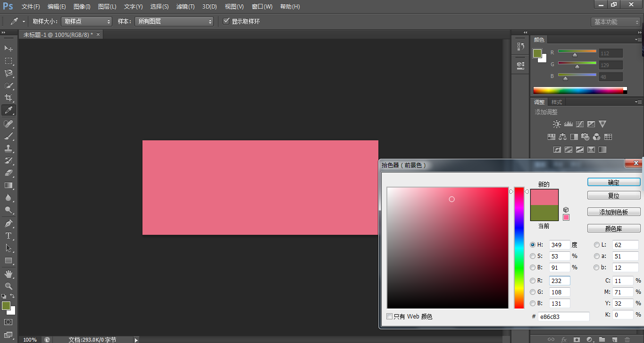Image resolution: width=644 pixels, height=343 pixels.
Task: Add a Vibrance adjustment
Action: coord(602,124)
